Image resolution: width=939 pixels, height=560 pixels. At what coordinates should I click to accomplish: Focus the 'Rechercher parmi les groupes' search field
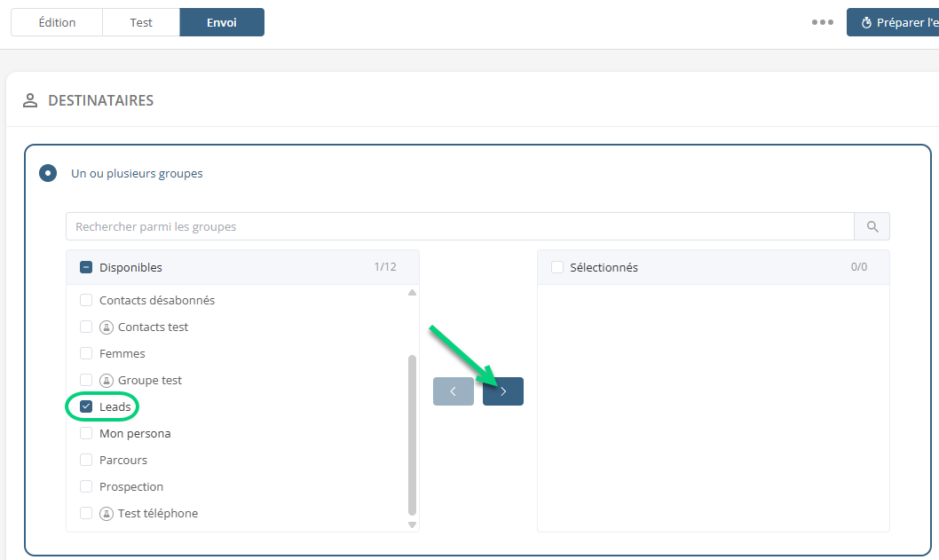(x=460, y=226)
